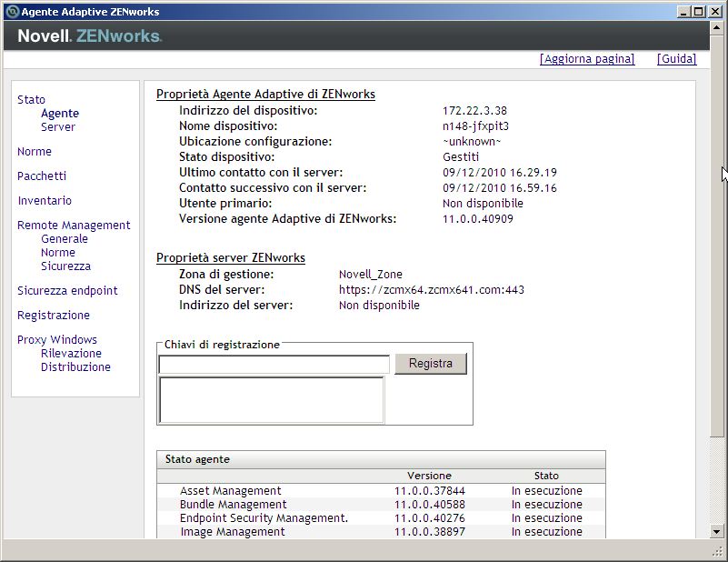Click the Stato column header in agent table
This screenshot has width=728, height=562.
546,476
